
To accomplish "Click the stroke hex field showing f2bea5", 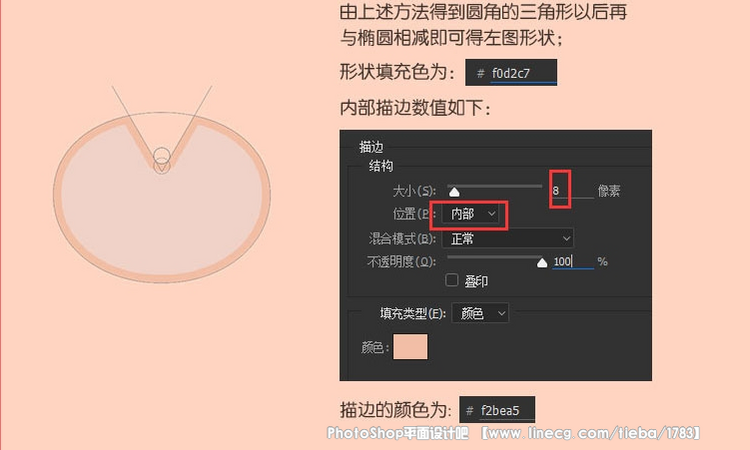I will point(497,410).
